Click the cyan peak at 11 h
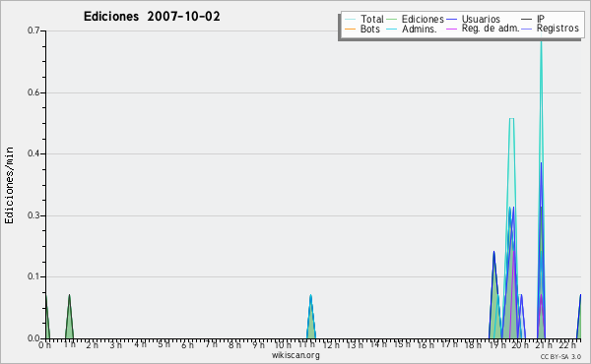Viewport: 591px width, 364px height. coord(310,317)
